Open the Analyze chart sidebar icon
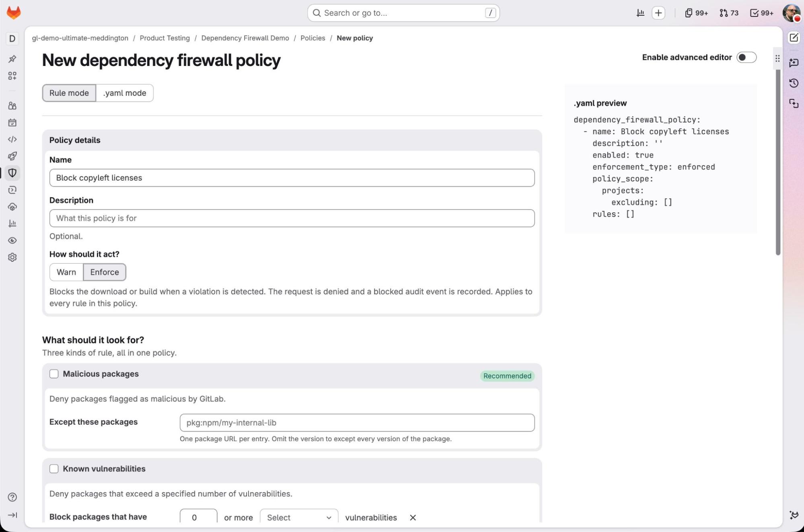The width and height of the screenshot is (804, 532). tap(12, 224)
